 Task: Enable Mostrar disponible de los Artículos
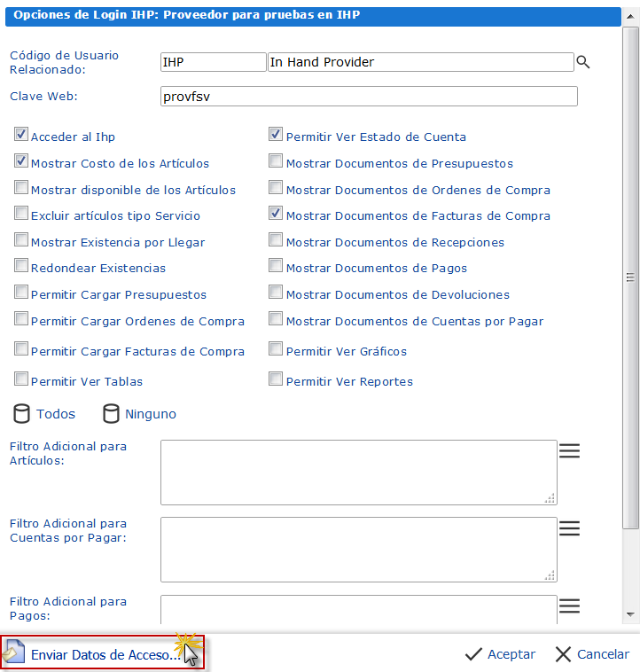click(21, 187)
